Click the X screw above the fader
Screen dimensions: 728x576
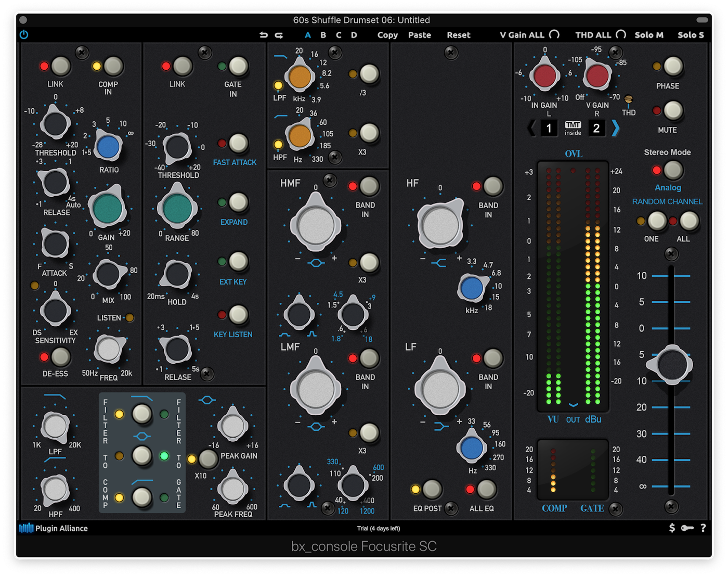point(671,254)
